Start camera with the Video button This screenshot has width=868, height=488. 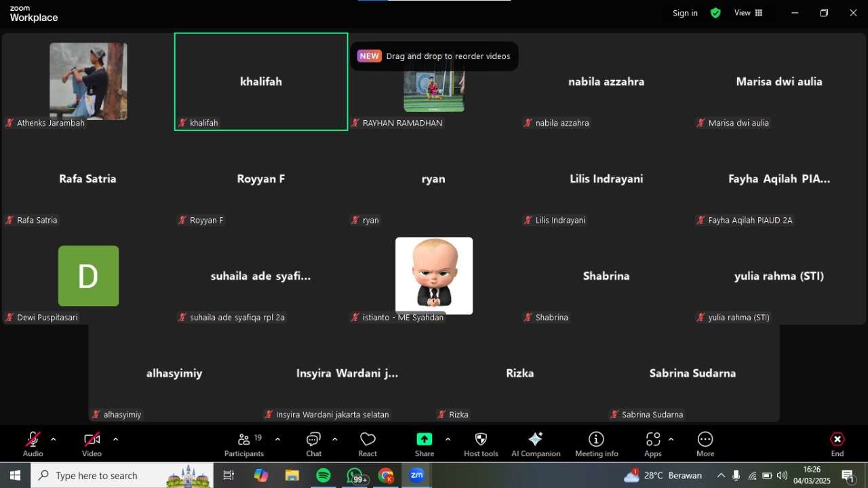point(92,444)
